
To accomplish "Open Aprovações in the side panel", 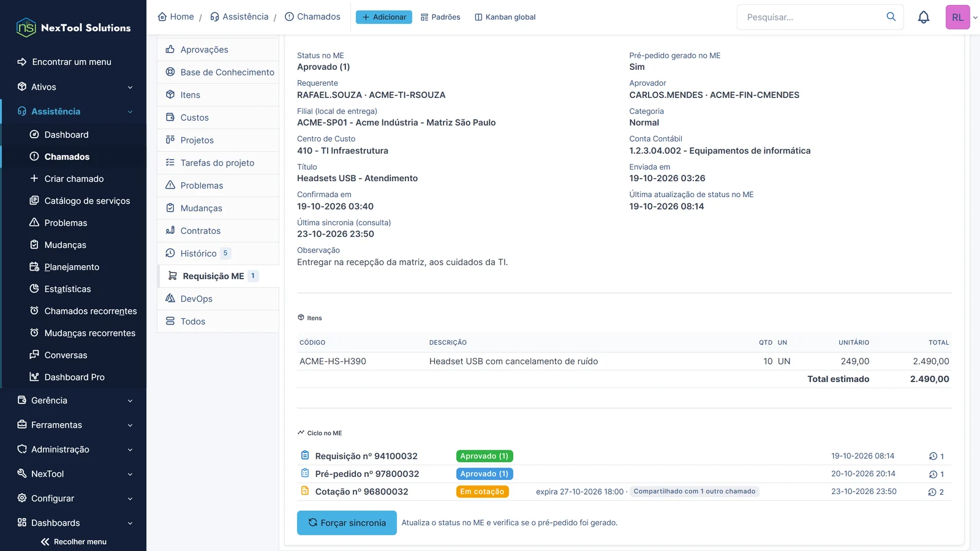I will pos(218,50).
